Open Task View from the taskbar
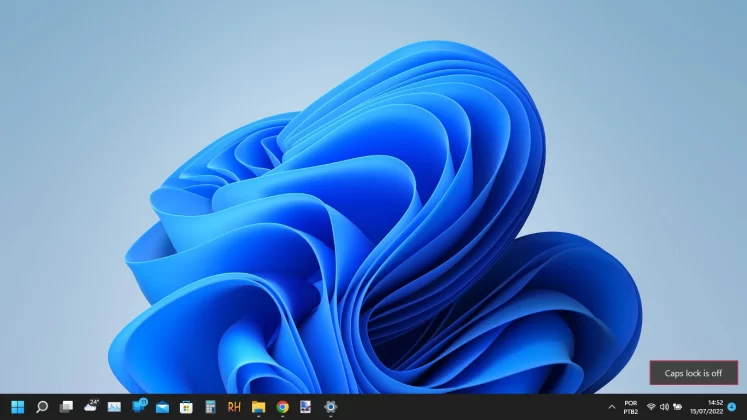This screenshot has width=747, height=420. [x=66, y=407]
